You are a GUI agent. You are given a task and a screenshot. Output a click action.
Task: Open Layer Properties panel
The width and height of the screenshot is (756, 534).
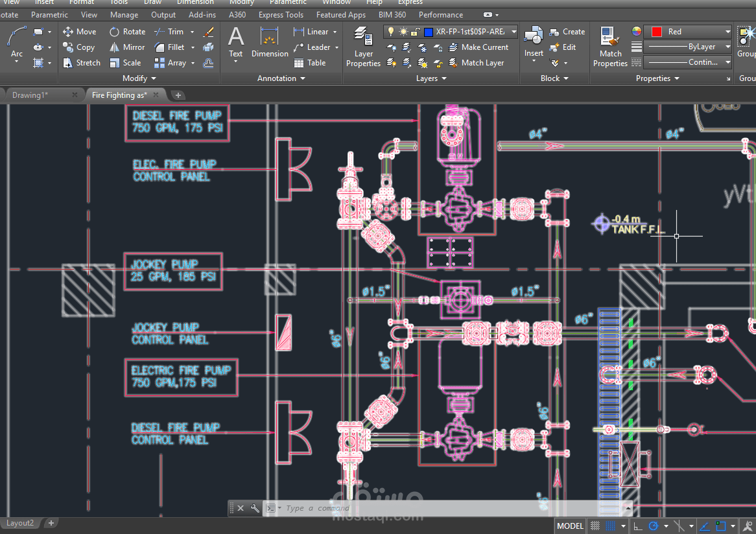pos(363,46)
